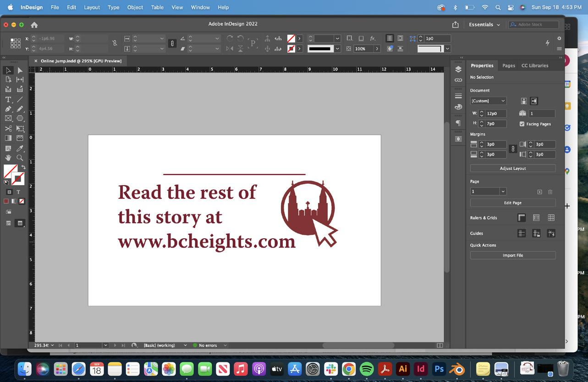Open the stroke style dropdown
Viewport: 588px width, 382px height.
[x=338, y=49]
